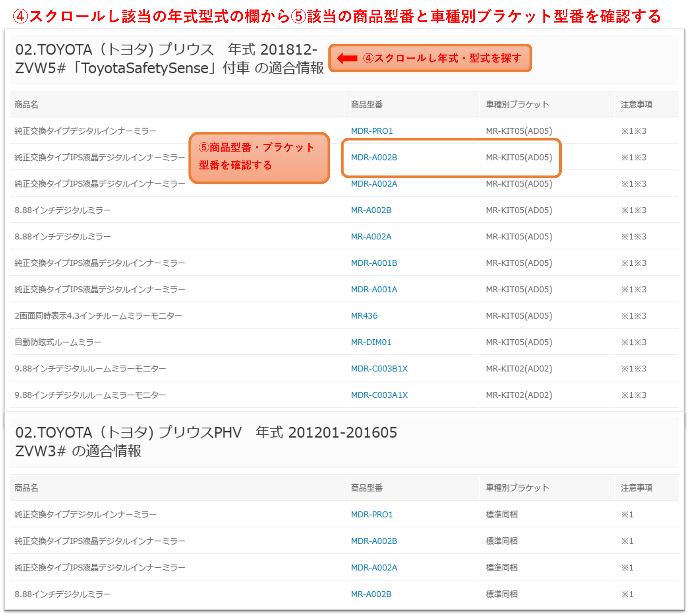Click MR-KIT05(AD05) bracket in the MR436 row
Viewport: 689px width, 616px height.
pyautogui.click(x=519, y=316)
